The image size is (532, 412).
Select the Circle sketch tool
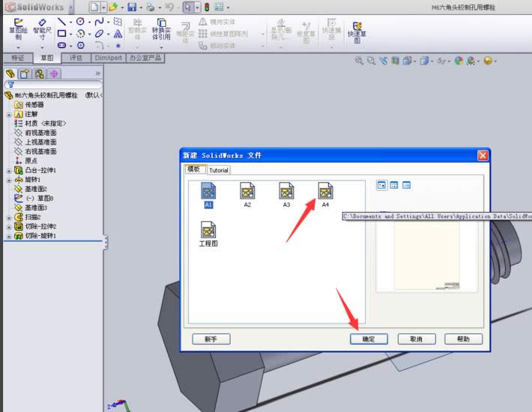(x=80, y=22)
